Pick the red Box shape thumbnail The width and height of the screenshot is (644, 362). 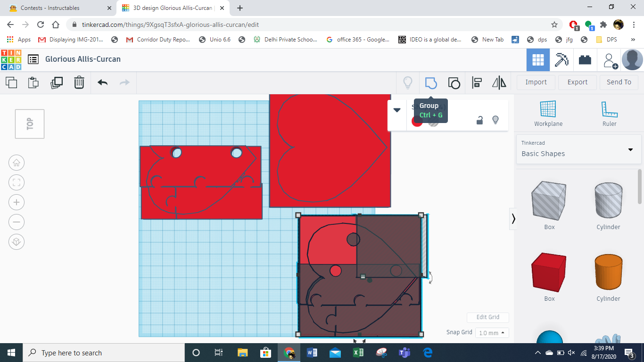[549, 272]
